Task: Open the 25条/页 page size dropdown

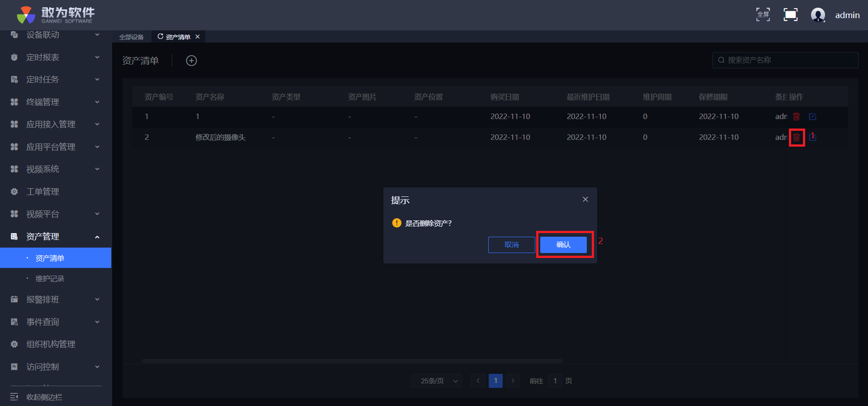Action: 437,381
